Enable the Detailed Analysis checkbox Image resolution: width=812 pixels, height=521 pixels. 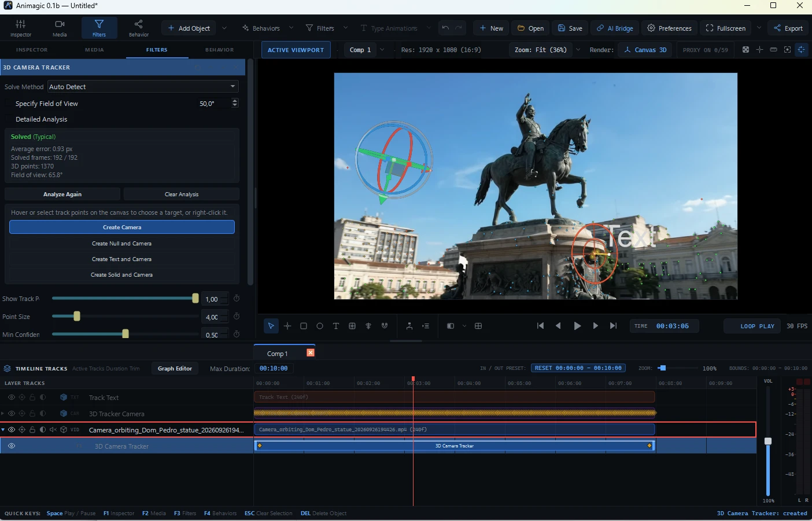pyautogui.click(x=9, y=119)
